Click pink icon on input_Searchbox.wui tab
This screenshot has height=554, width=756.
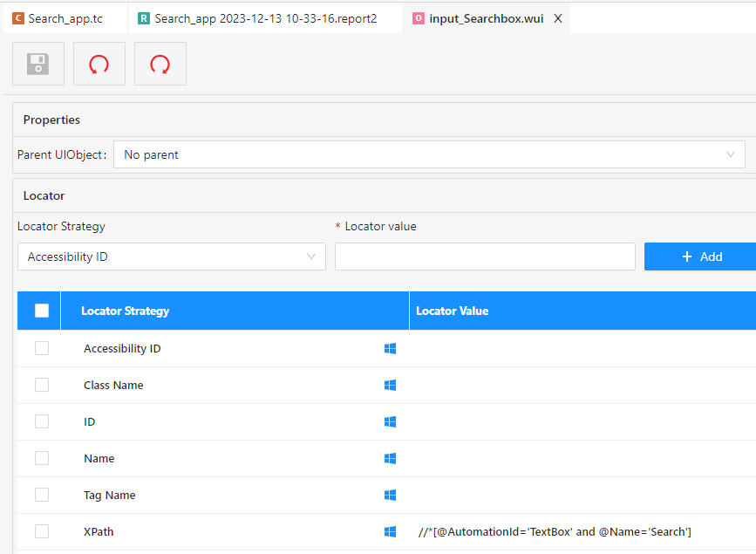point(419,18)
